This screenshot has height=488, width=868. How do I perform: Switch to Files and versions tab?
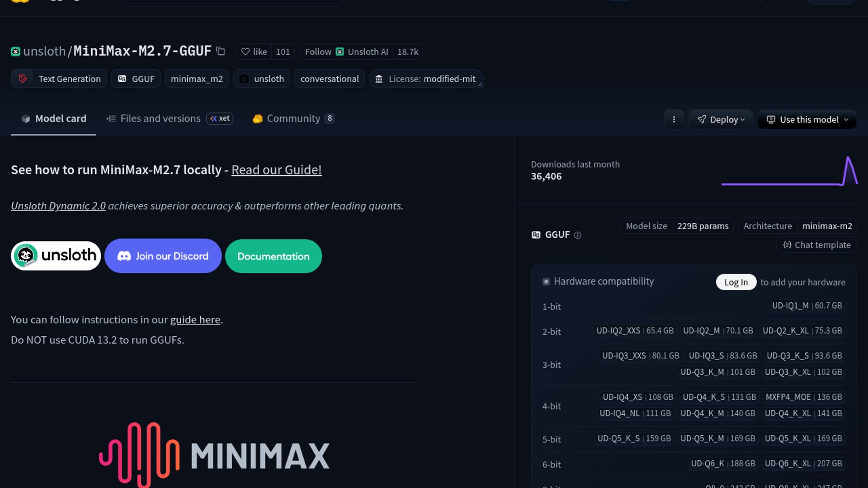point(160,118)
